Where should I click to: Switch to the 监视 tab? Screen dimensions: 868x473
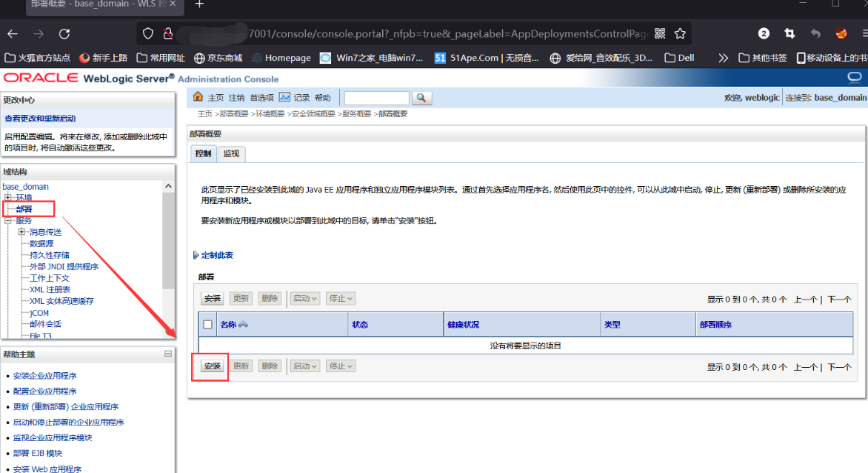[231, 153]
